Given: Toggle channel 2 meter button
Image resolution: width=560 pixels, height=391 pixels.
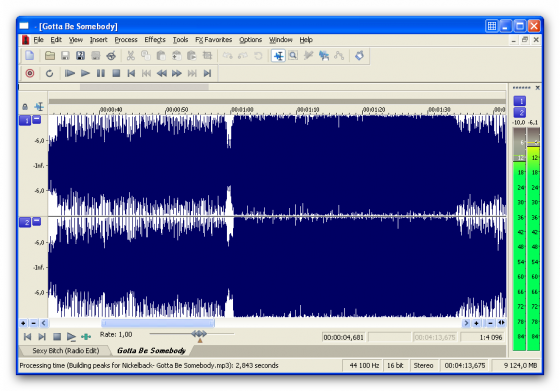Looking at the screenshot, I should point(520,113).
